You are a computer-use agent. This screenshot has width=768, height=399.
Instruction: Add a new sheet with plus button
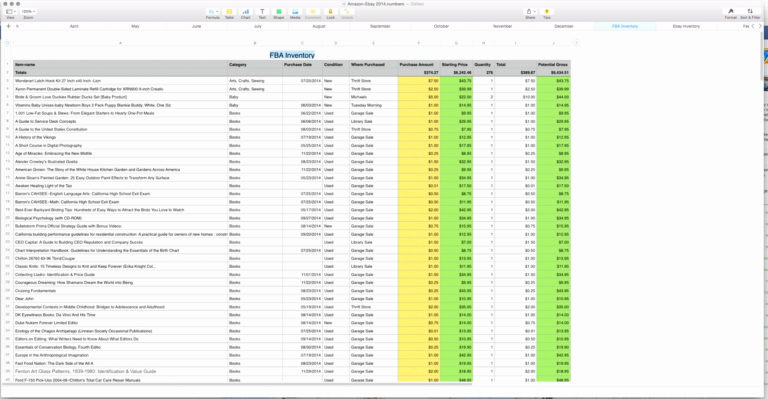[8, 26]
